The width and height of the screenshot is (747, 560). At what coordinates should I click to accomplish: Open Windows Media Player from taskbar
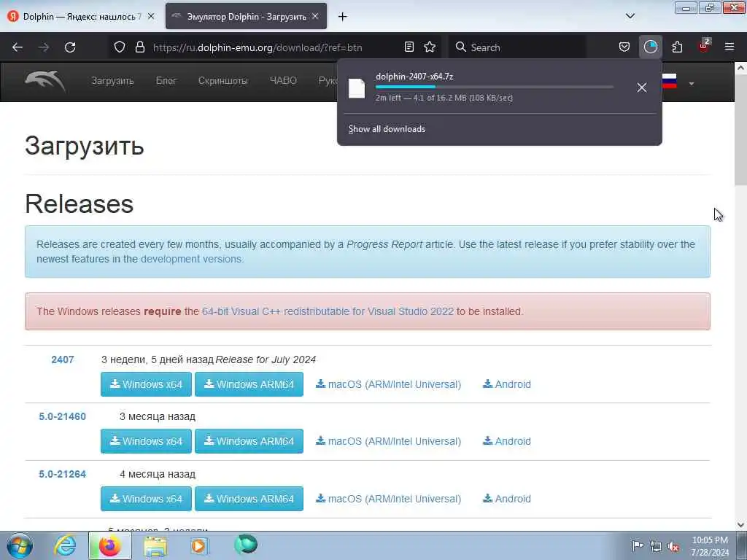pyautogui.click(x=199, y=545)
